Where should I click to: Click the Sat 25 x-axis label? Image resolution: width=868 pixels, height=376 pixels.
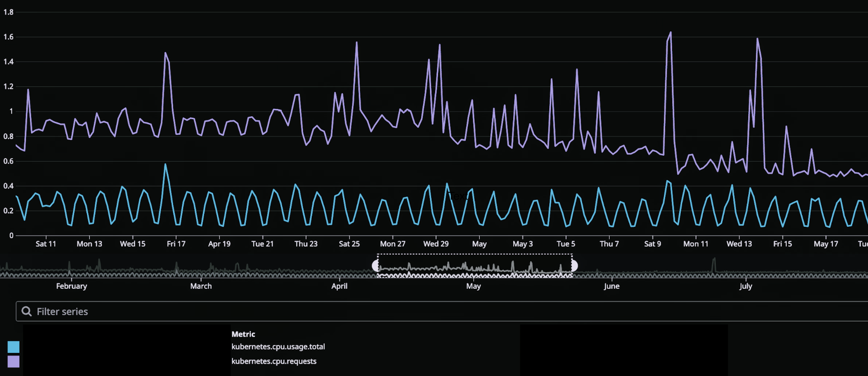(x=350, y=244)
